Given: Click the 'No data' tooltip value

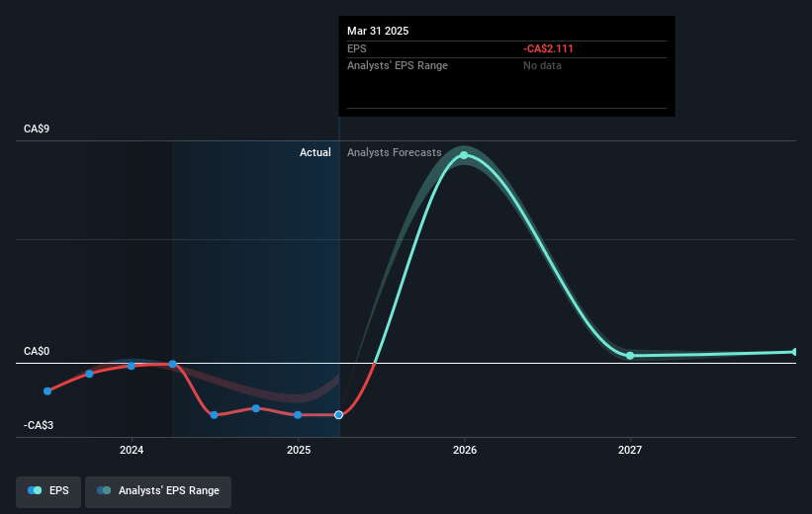Looking at the screenshot, I should click(542, 66).
